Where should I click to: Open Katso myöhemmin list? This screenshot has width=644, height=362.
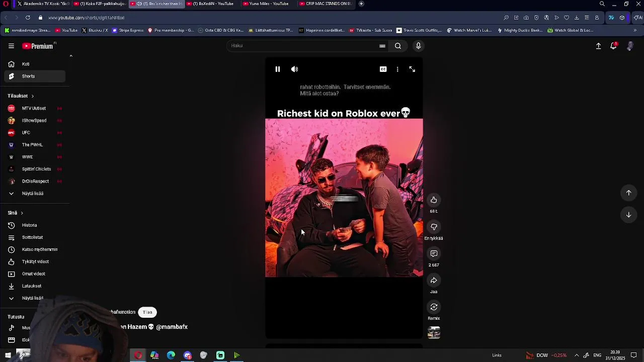35,249
